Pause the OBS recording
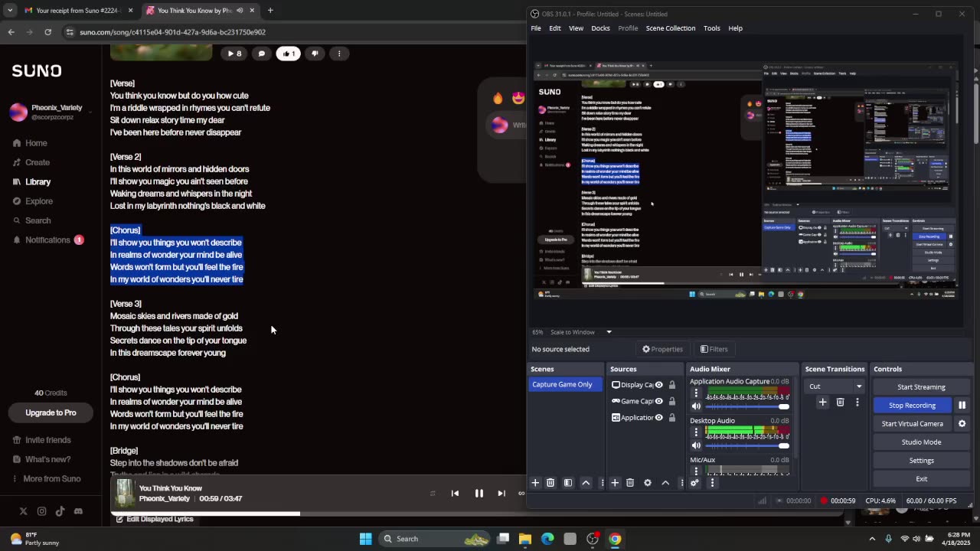The height and width of the screenshot is (551, 980). [x=962, y=406]
